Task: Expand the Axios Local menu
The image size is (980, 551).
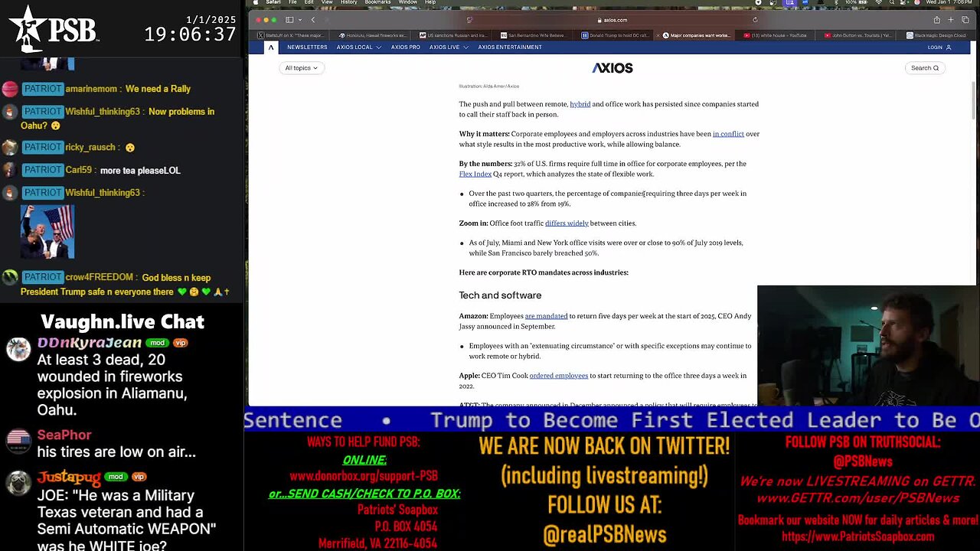Action: click(358, 47)
